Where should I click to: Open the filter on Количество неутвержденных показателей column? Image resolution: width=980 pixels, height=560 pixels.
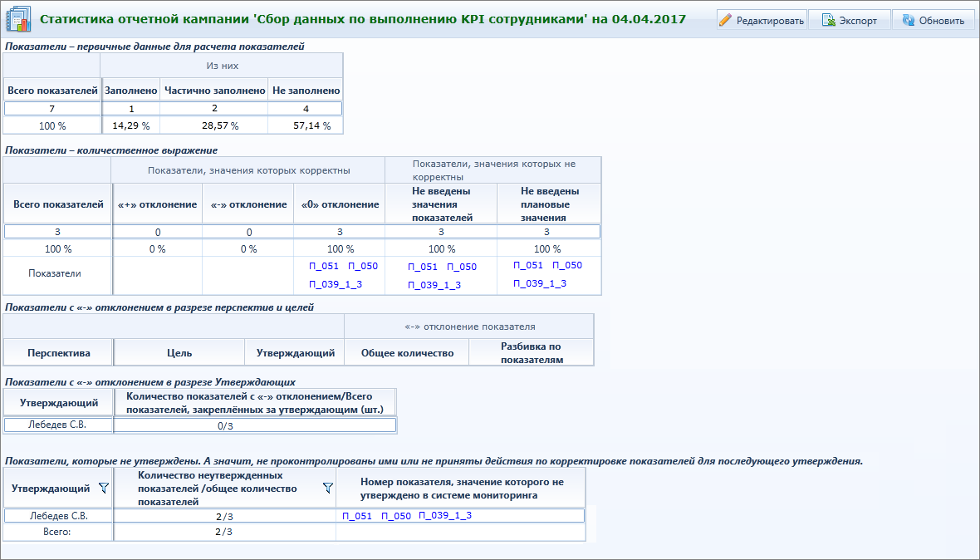coord(327,488)
